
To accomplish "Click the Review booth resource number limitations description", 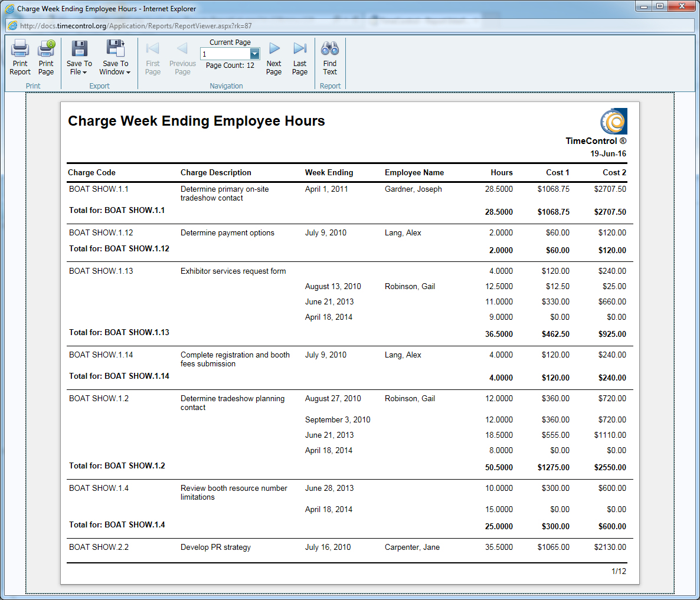I will tap(234, 493).
